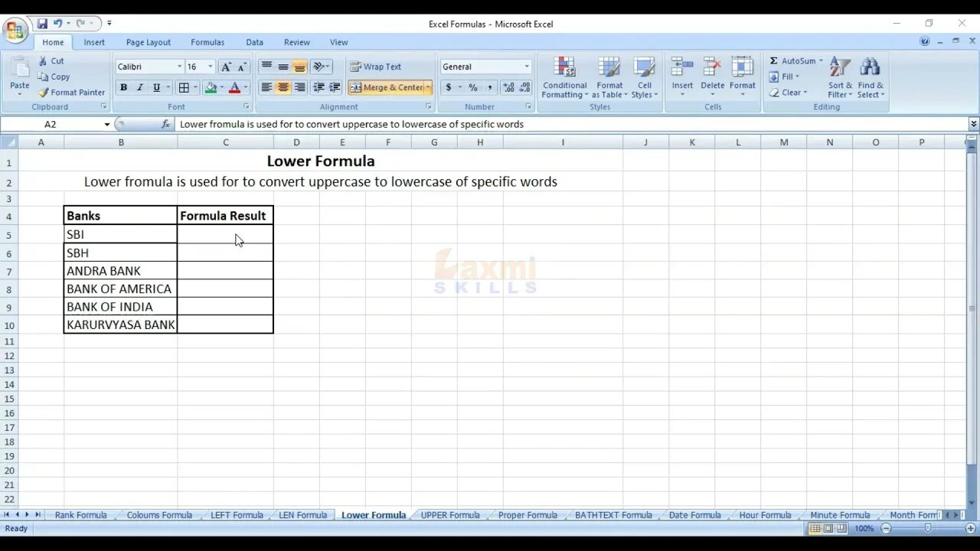980x551 pixels.
Task: Click the Insert cells icon
Action: click(x=682, y=67)
